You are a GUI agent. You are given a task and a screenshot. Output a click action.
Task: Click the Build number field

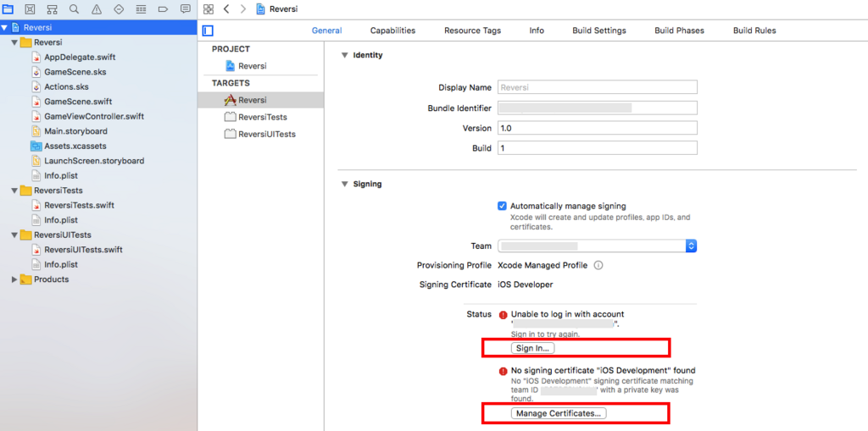point(598,148)
